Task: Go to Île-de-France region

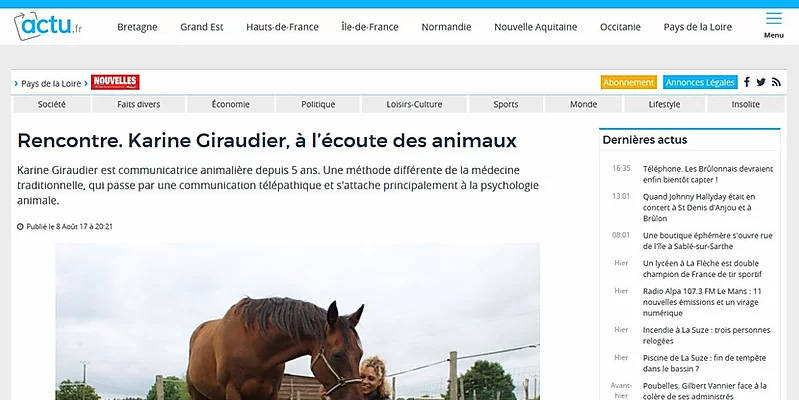Action: coord(370,27)
